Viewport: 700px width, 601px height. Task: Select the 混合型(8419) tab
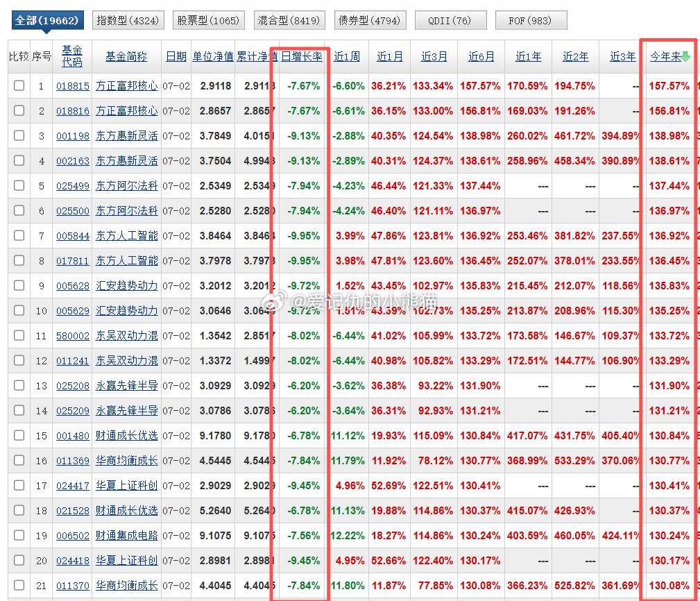point(289,21)
